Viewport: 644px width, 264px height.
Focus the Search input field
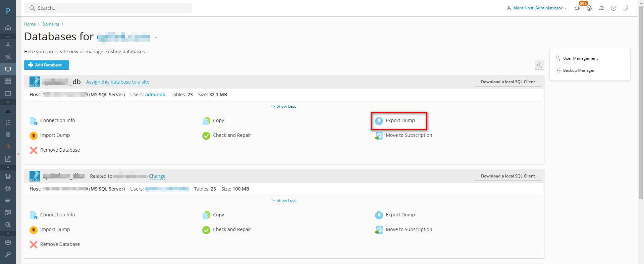point(108,8)
